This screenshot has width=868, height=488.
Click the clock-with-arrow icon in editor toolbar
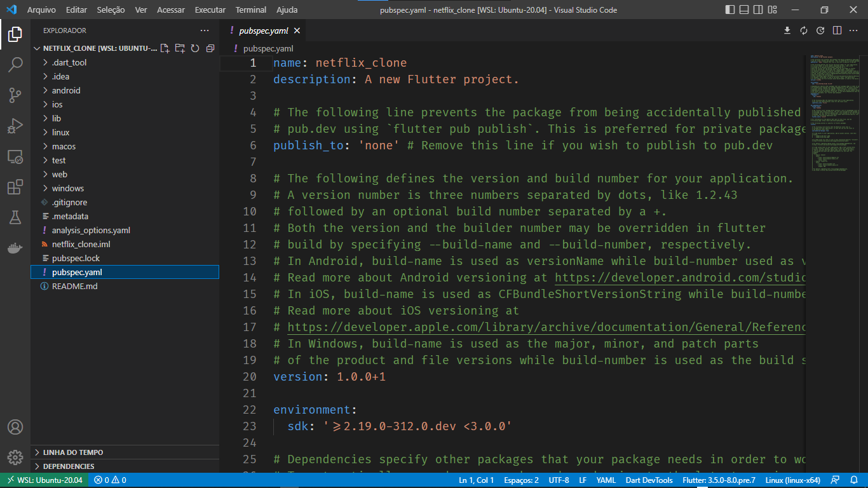[x=820, y=30]
